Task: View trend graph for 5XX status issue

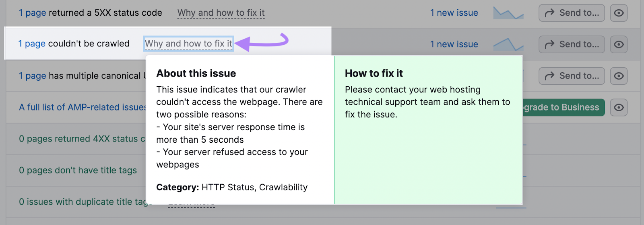Action: (508, 13)
